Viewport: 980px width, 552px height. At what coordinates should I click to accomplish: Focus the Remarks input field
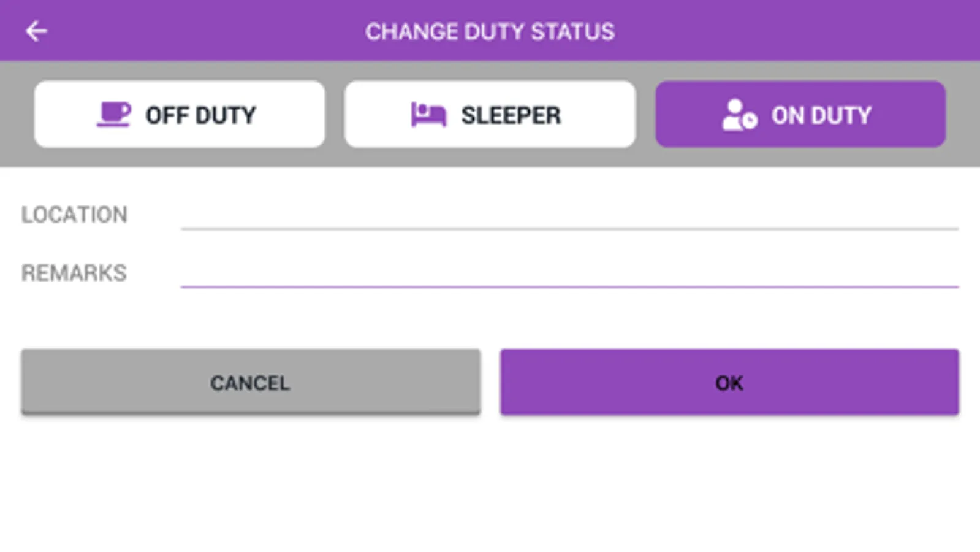pos(569,272)
